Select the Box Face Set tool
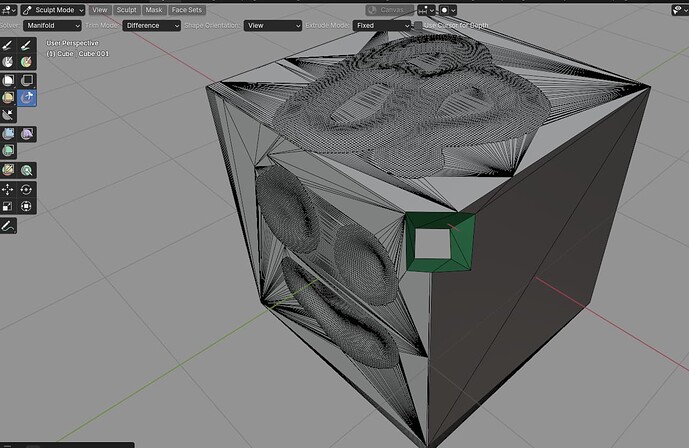Viewport: 689px width, 448px height. pyautogui.click(x=8, y=98)
